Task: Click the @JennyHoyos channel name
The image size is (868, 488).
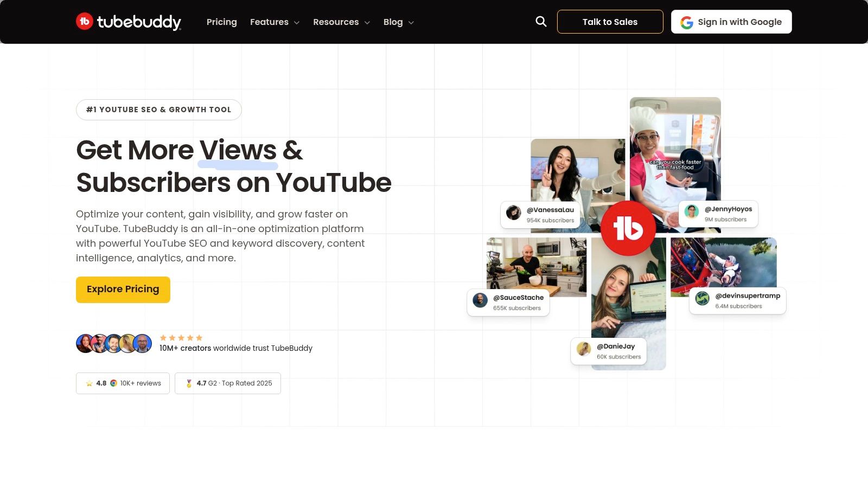Action: coord(728,209)
